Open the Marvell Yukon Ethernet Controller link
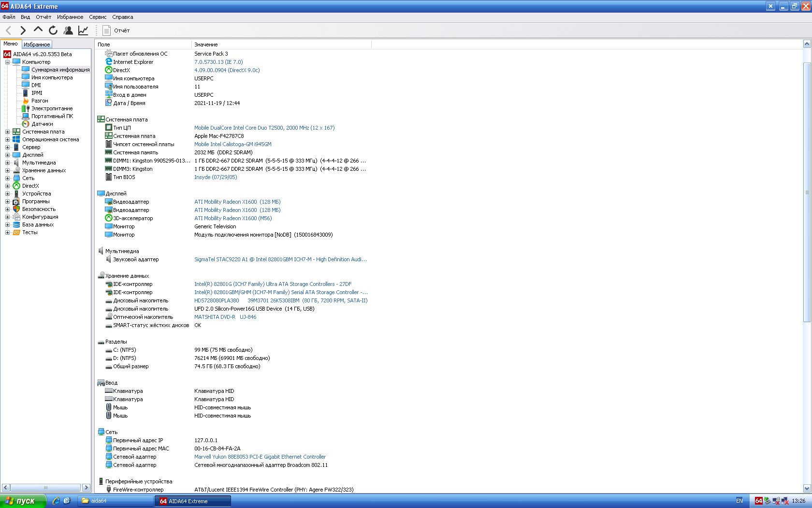Image resolution: width=812 pixels, height=508 pixels. pos(260,457)
